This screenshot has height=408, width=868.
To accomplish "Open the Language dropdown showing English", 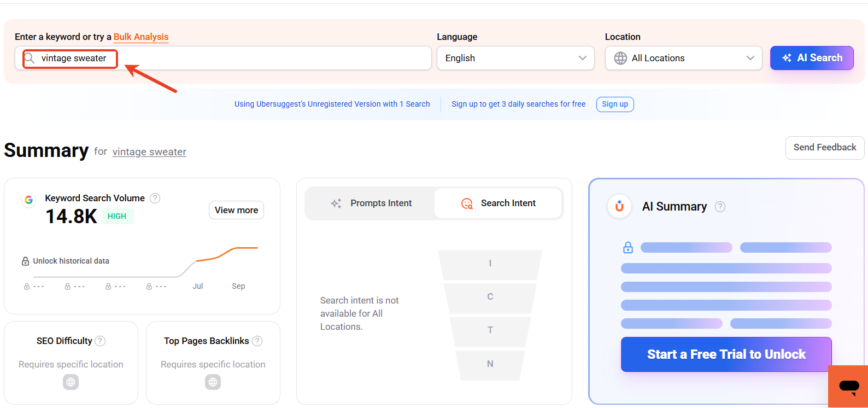I will tap(515, 58).
